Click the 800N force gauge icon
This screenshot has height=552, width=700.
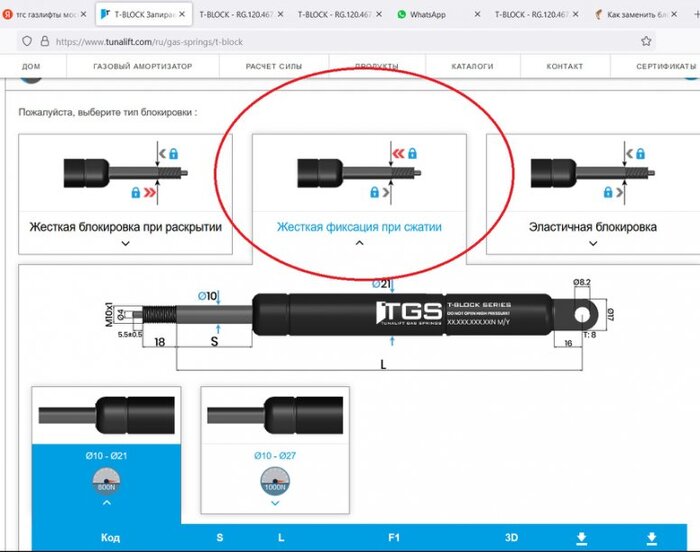(x=106, y=481)
